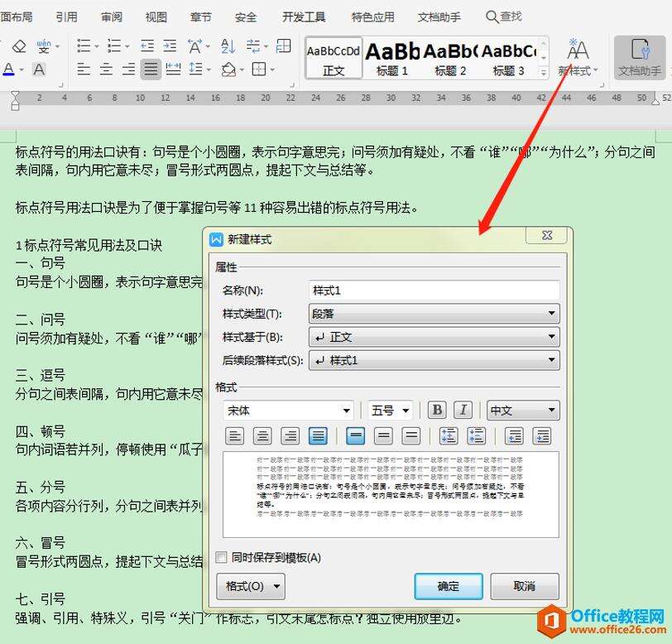Open the 视图 ribbon tab
This screenshot has height=644, width=672.
tap(156, 17)
